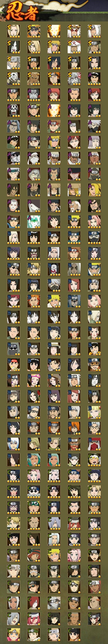Choose the B-rank ninja with pink goggles

(x=34, y=381)
